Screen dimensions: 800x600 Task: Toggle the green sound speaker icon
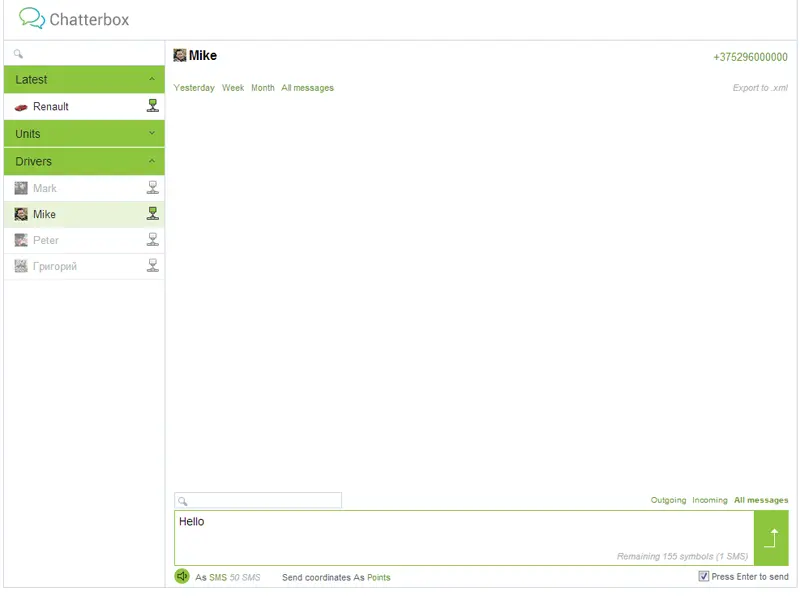point(182,577)
